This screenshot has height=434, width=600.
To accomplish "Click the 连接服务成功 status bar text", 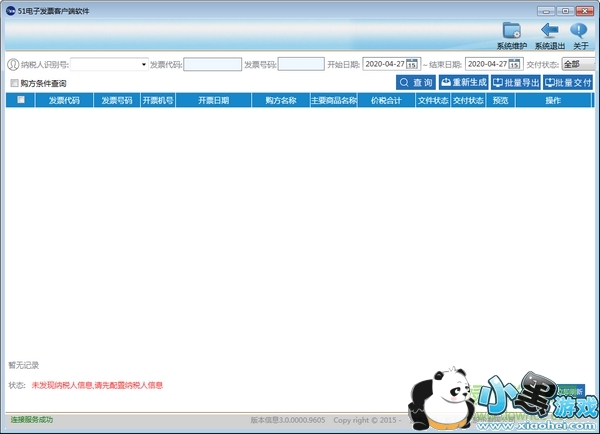I will click(32, 419).
